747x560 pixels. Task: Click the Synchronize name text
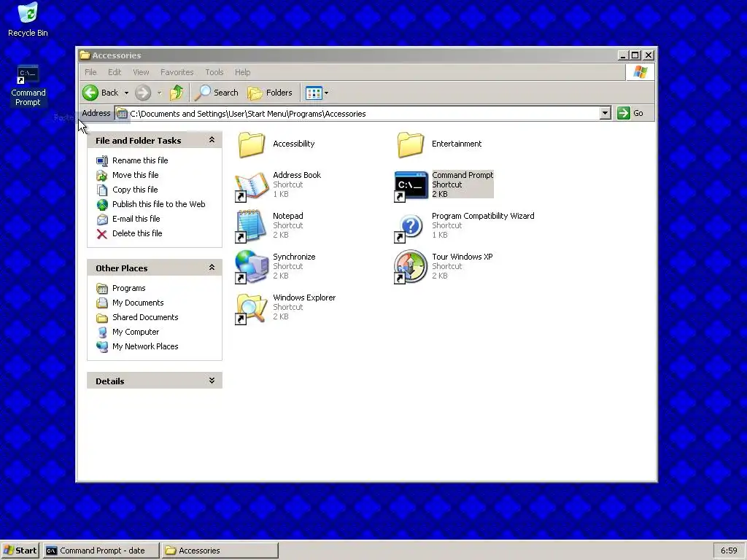[294, 257]
